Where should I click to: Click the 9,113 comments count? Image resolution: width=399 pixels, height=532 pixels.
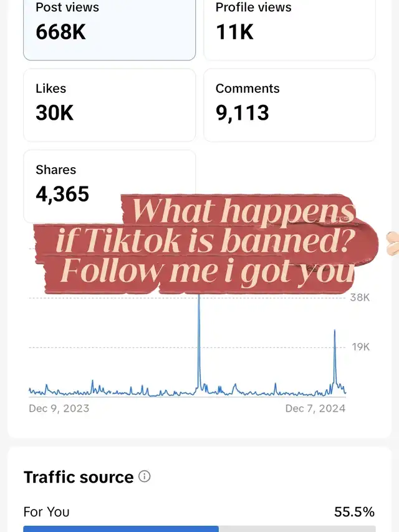[243, 113]
